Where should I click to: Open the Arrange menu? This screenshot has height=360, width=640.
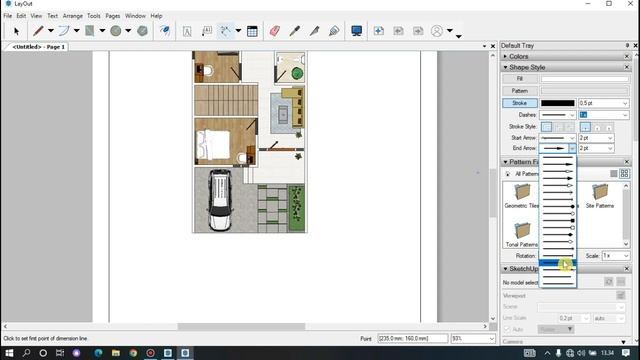(73, 16)
